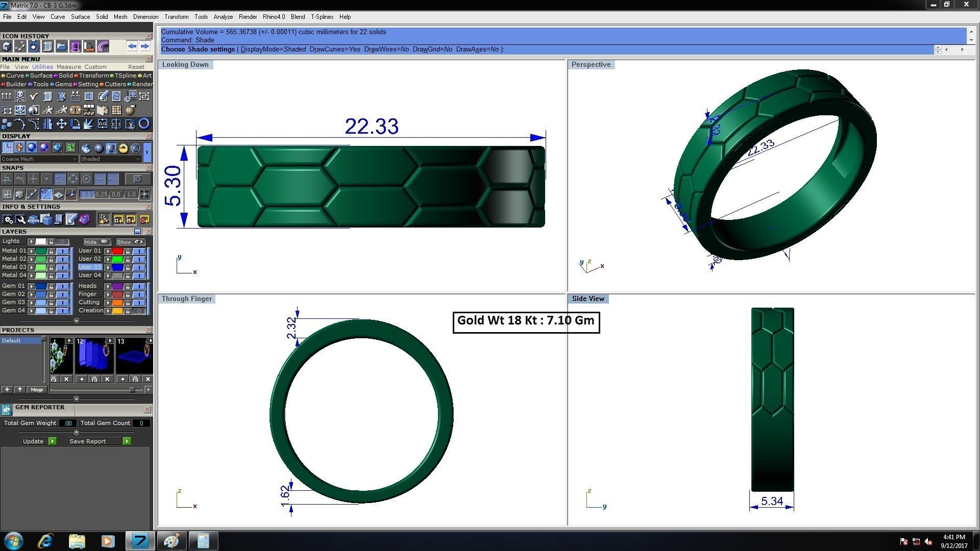Click the red color swatch of User 01
The height and width of the screenshot is (551, 980).
tap(117, 251)
